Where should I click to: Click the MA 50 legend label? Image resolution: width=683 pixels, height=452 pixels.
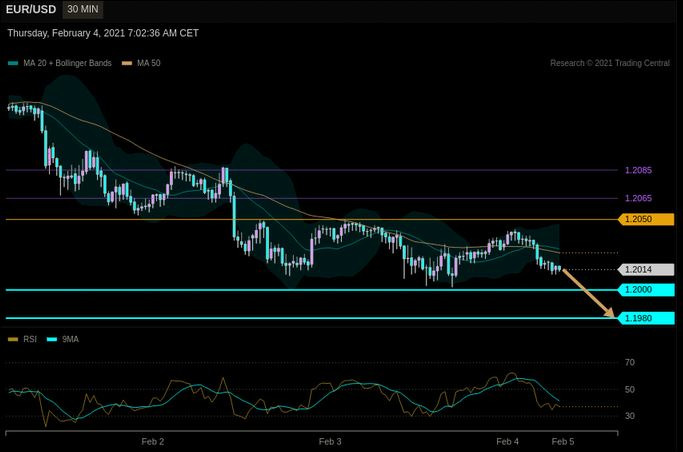point(149,63)
